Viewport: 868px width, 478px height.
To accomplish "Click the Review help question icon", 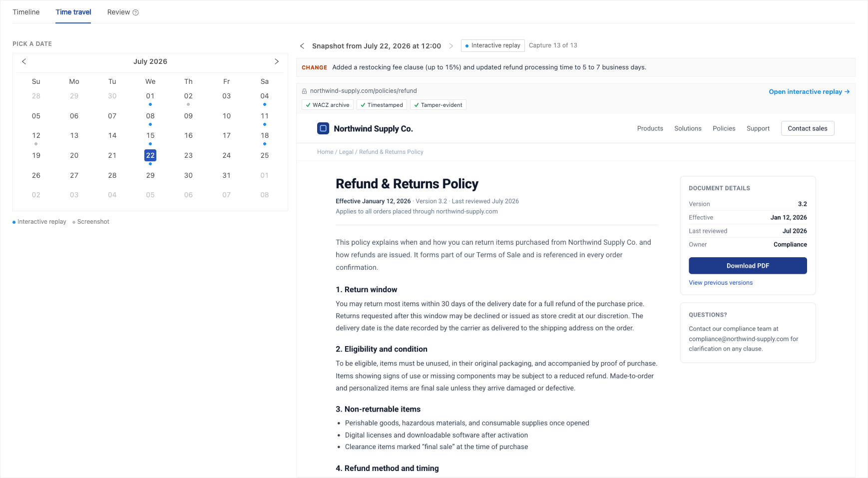I will click(135, 12).
